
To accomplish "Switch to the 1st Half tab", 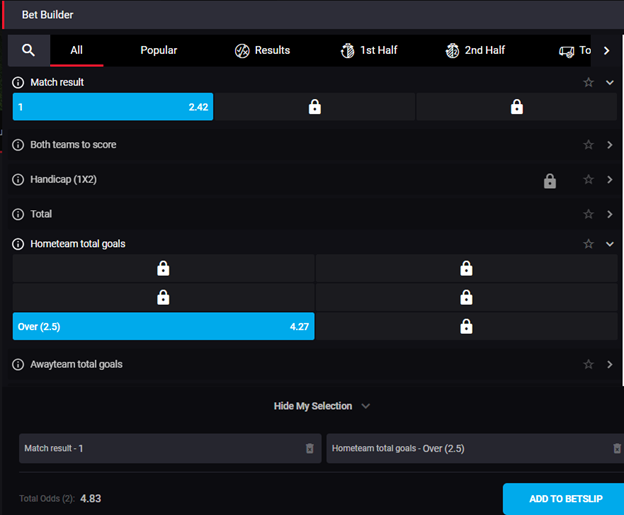I will click(369, 51).
